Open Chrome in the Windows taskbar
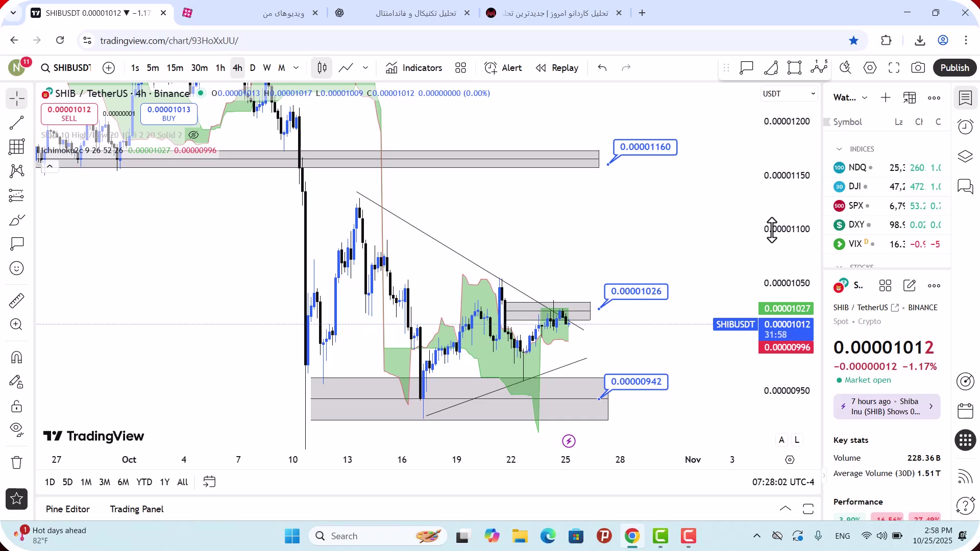980x551 pixels. (x=632, y=536)
